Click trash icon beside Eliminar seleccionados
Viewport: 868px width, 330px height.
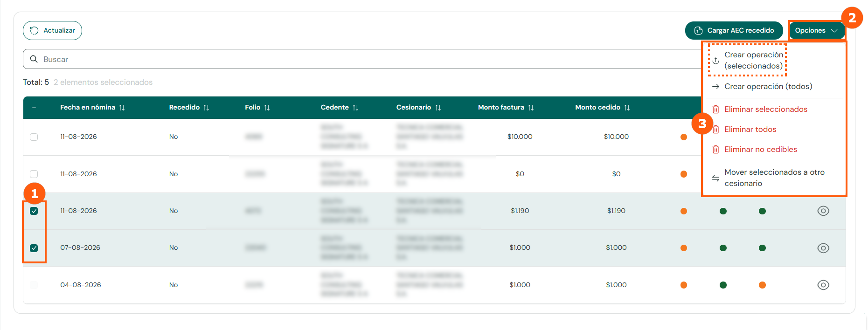(715, 110)
